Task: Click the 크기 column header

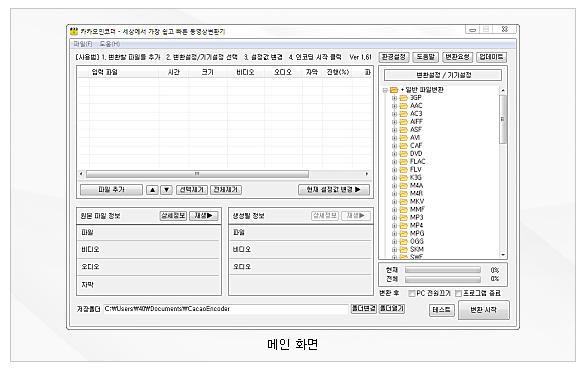Action: coord(208,72)
